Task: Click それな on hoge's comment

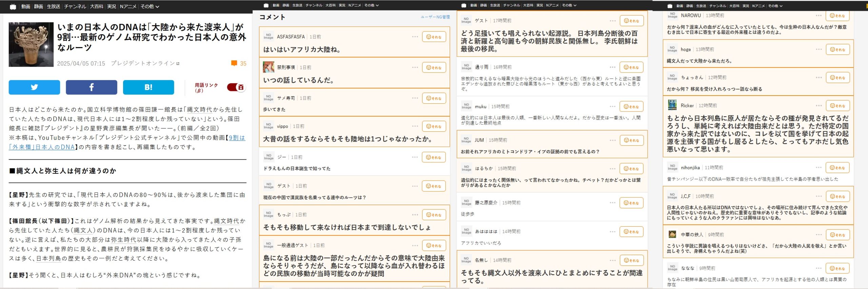Action: [x=837, y=49]
